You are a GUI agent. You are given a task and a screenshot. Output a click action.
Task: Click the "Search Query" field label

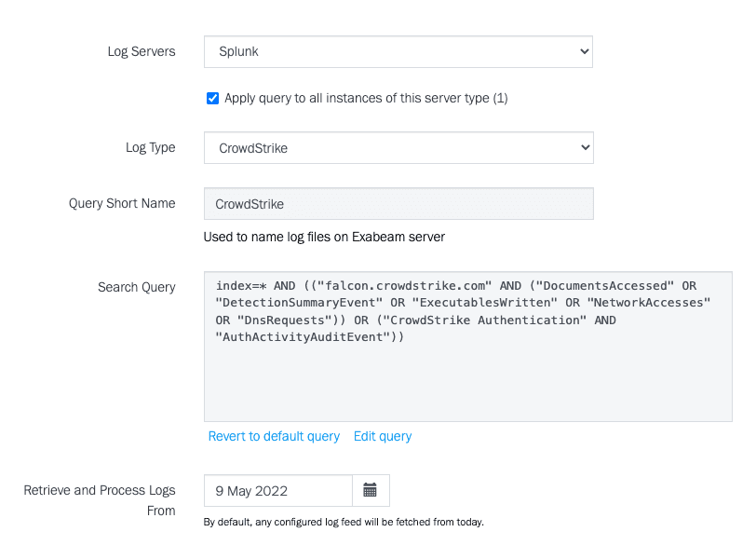(x=136, y=287)
